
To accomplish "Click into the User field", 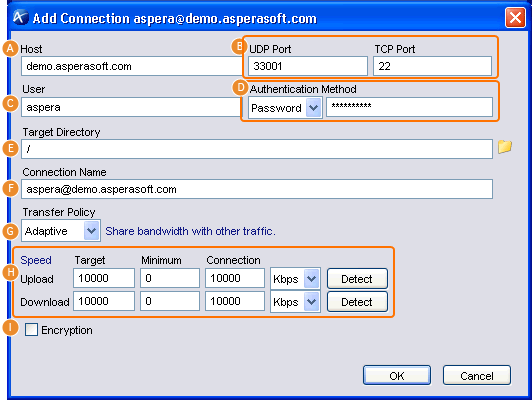I will pyautogui.click(x=131, y=107).
